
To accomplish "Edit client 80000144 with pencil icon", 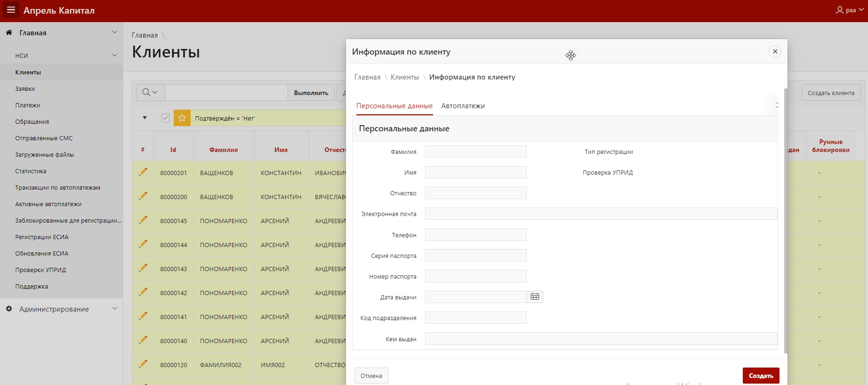I will click(143, 244).
